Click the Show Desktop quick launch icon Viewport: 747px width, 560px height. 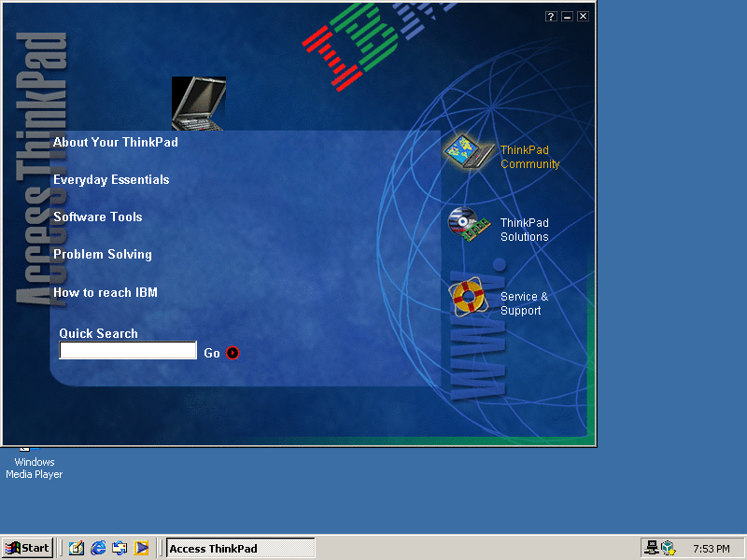[77, 549]
